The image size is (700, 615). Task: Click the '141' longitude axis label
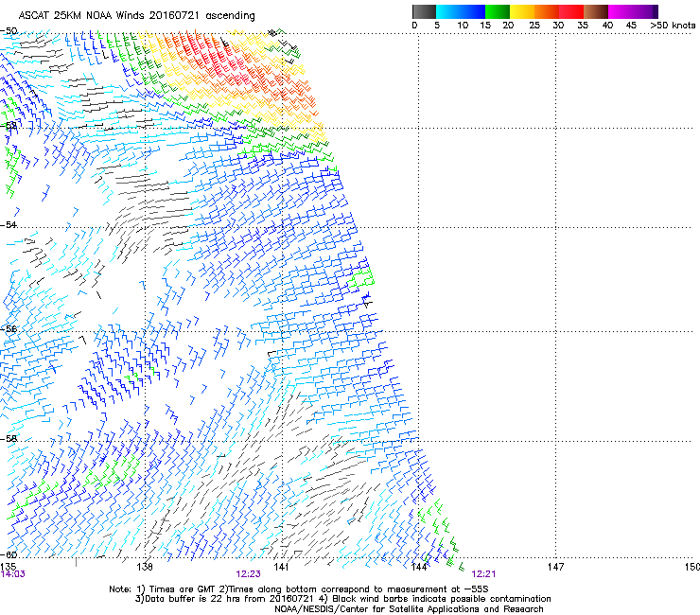[281, 567]
